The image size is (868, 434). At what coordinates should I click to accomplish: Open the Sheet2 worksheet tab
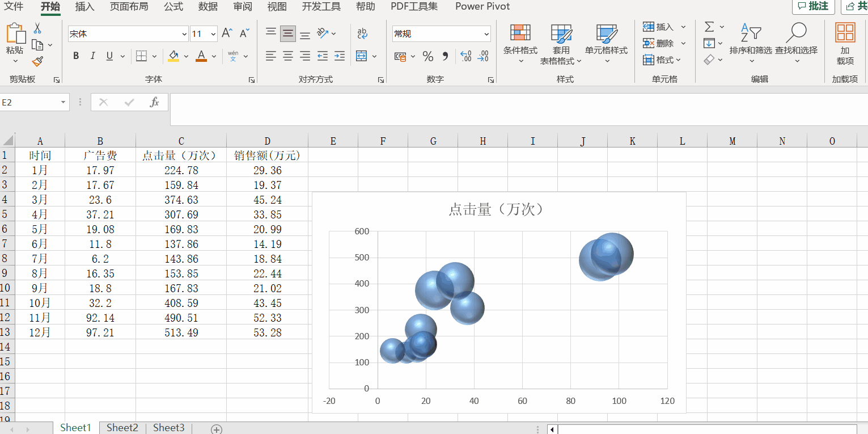(122, 428)
